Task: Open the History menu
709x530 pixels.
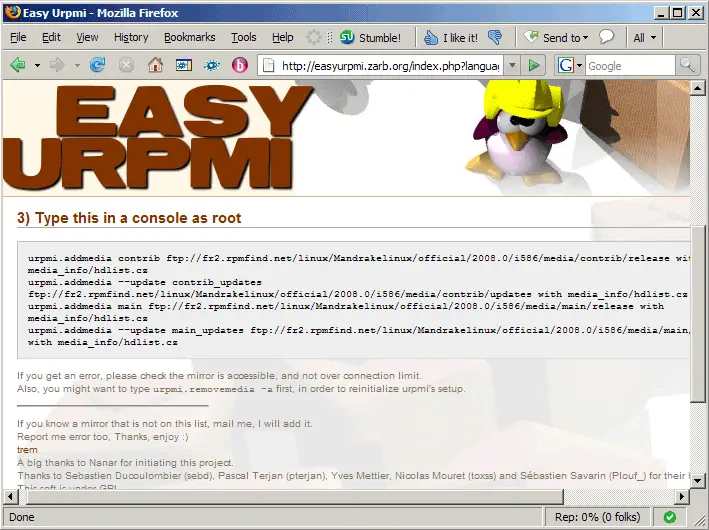Action: (131, 38)
